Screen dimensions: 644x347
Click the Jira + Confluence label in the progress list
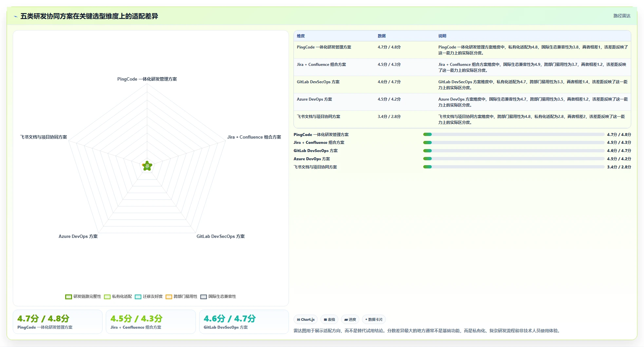point(319,143)
